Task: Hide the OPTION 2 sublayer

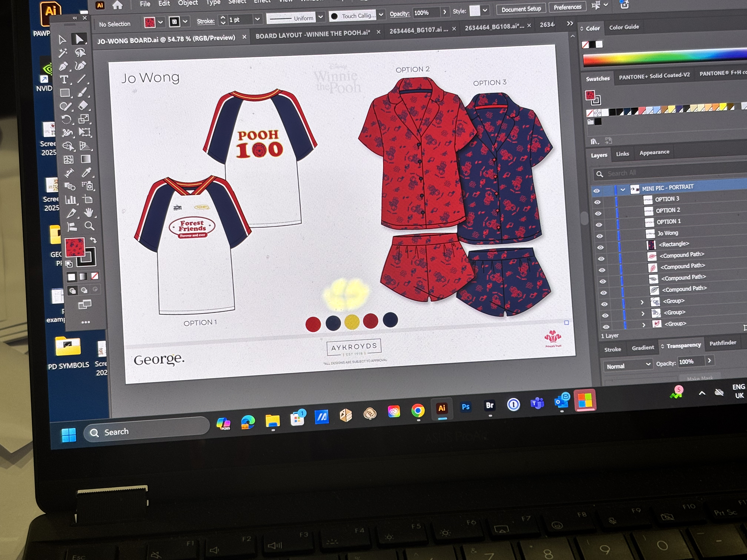Action: click(598, 214)
